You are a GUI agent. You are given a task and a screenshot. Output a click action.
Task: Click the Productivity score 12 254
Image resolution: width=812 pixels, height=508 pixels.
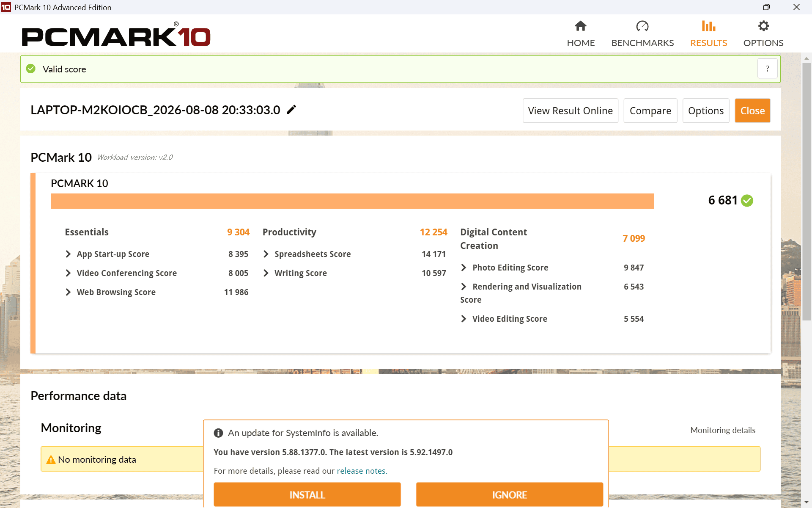coord(433,232)
